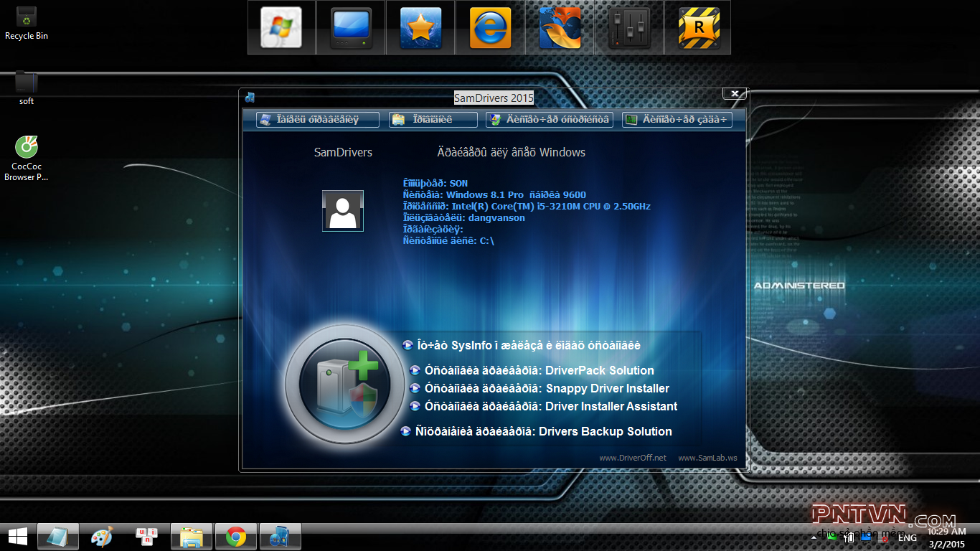Click the device manager button with warning icon
The image size is (980, 551).
(x=549, y=120)
